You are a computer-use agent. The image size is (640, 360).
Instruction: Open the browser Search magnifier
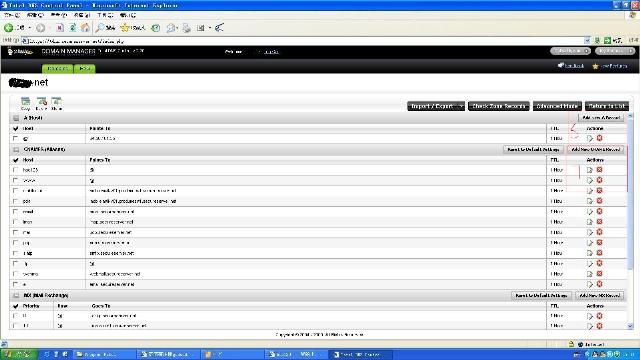pos(100,28)
